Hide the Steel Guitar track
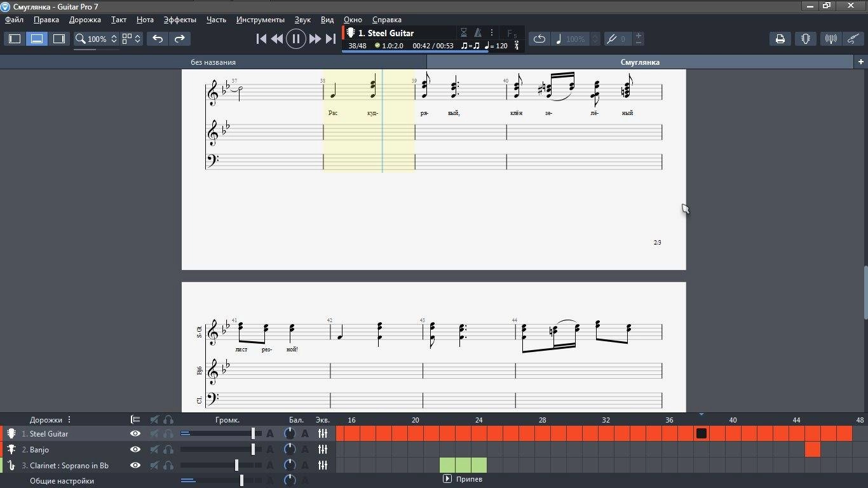Viewport: 868px width, 488px height. pos(135,433)
